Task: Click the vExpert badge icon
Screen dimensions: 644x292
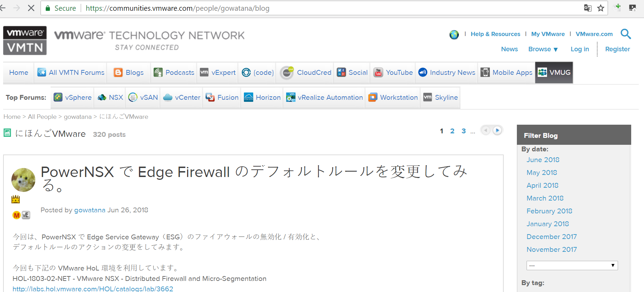Action: coord(26,215)
